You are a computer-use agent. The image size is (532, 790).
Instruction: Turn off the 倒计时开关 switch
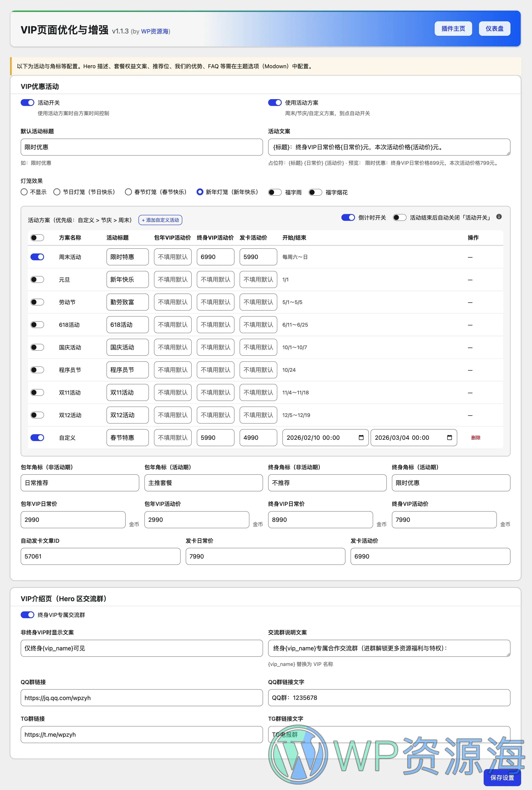pos(348,217)
